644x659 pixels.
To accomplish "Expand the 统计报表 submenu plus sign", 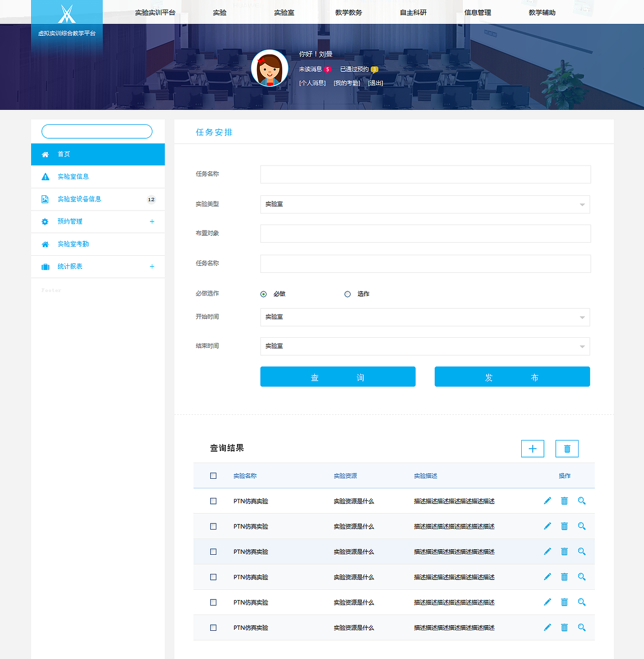I will click(152, 267).
